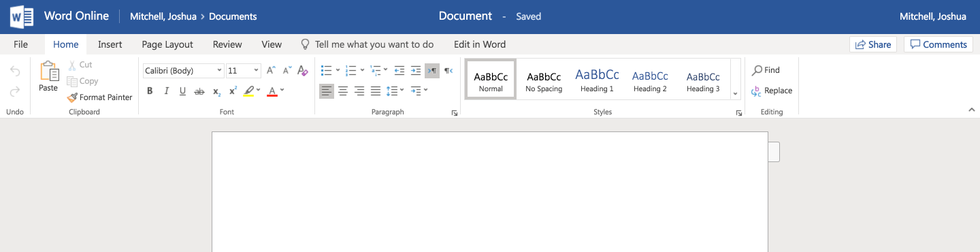Insert a bulleted list
Image resolution: width=980 pixels, height=252 pixels.
(x=326, y=70)
